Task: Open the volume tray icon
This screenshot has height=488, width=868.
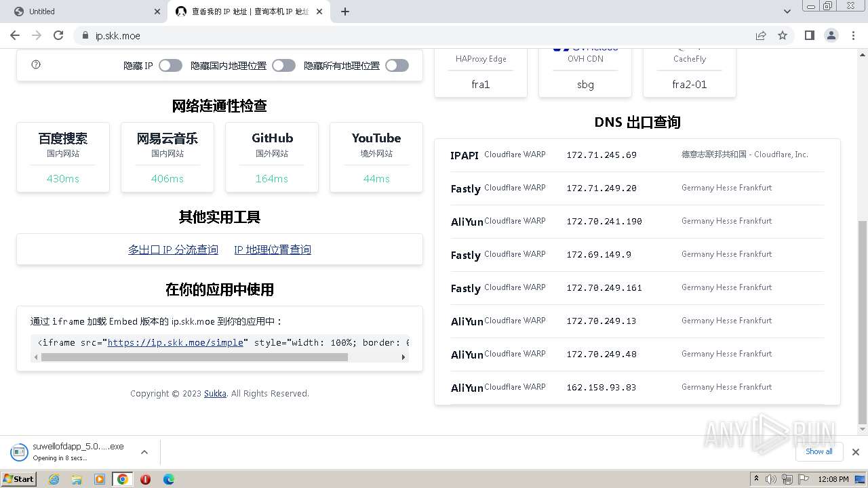Action: pyautogui.click(x=771, y=479)
